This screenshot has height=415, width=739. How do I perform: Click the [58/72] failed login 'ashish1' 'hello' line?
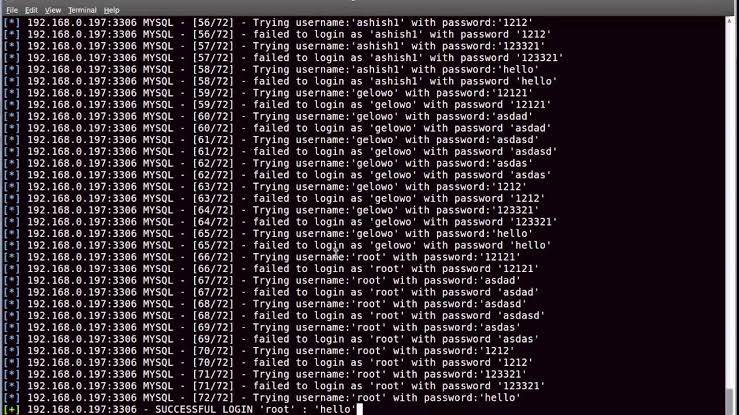coord(280,81)
